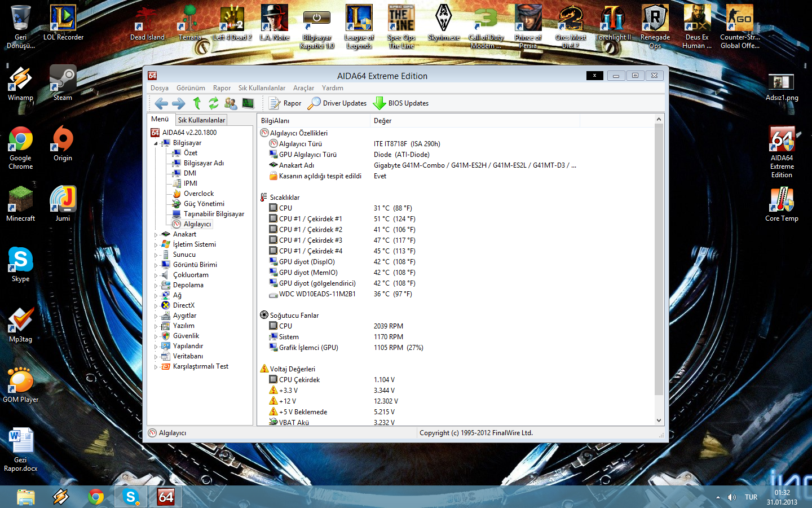This screenshot has height=508, width=812.
Task: Click Driver Updates button
Action: click(337, 103)
